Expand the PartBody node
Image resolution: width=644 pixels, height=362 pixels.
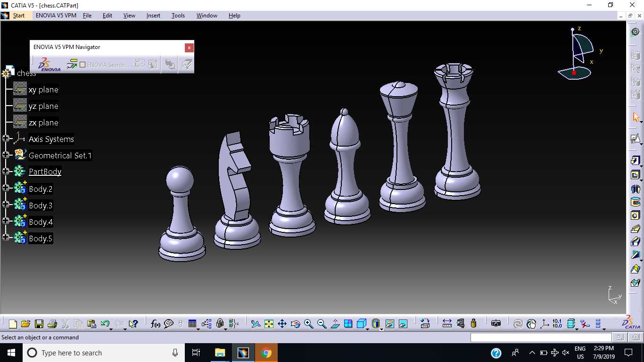tap(6, 171)
